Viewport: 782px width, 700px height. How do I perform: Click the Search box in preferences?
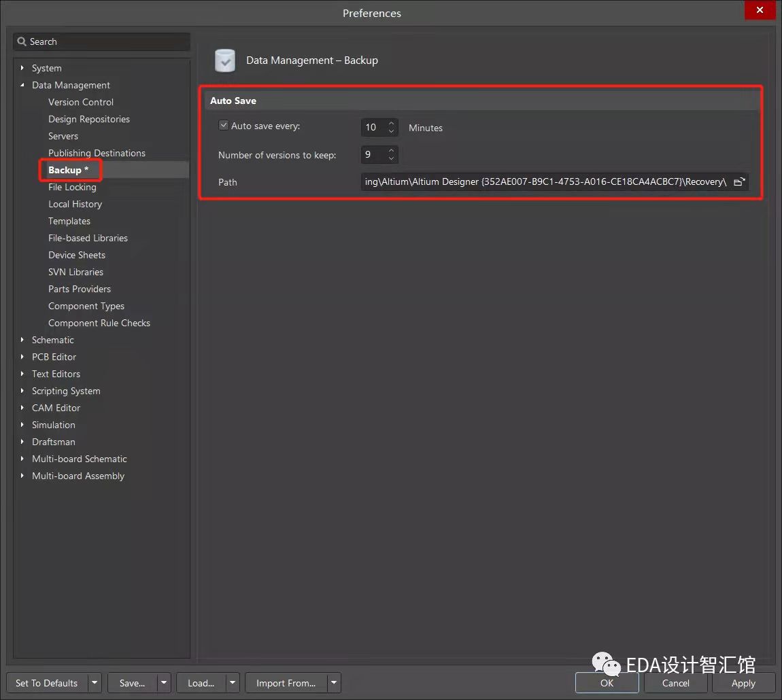102,41
